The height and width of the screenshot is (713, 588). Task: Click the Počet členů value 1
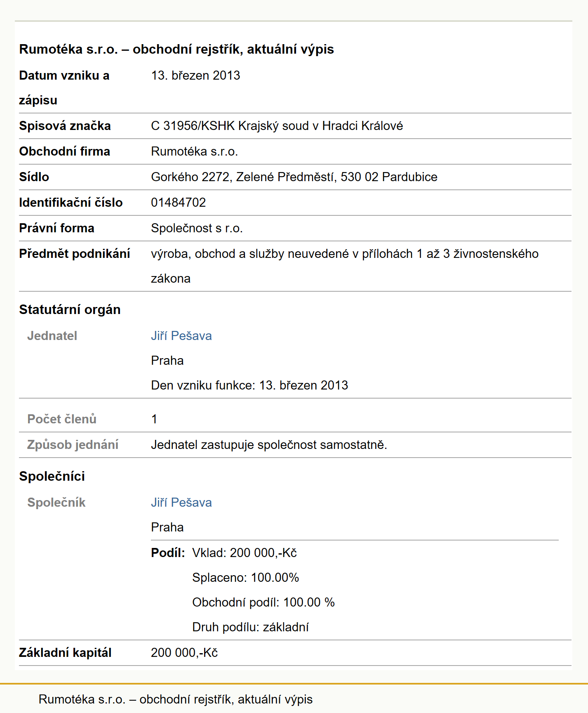[154, 419]
